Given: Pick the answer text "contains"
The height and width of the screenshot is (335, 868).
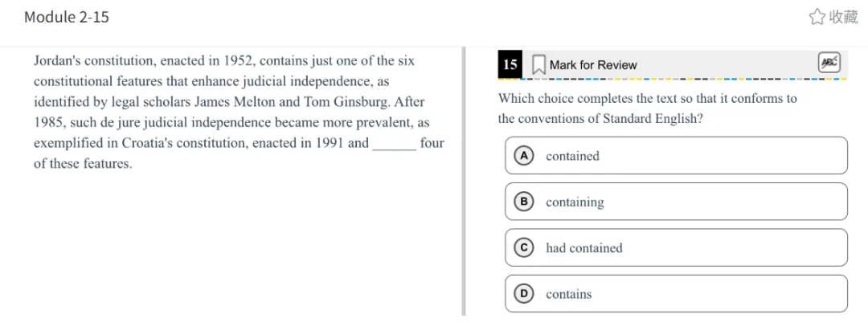Looking at the screenshot, I should click(x=568, y=294).
